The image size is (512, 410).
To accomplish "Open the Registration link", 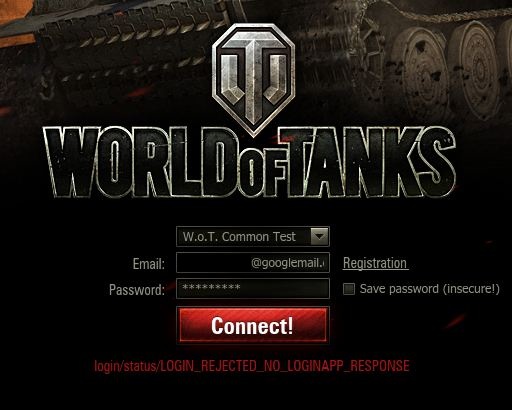I will pyautogui.click(x=375, y=263).
